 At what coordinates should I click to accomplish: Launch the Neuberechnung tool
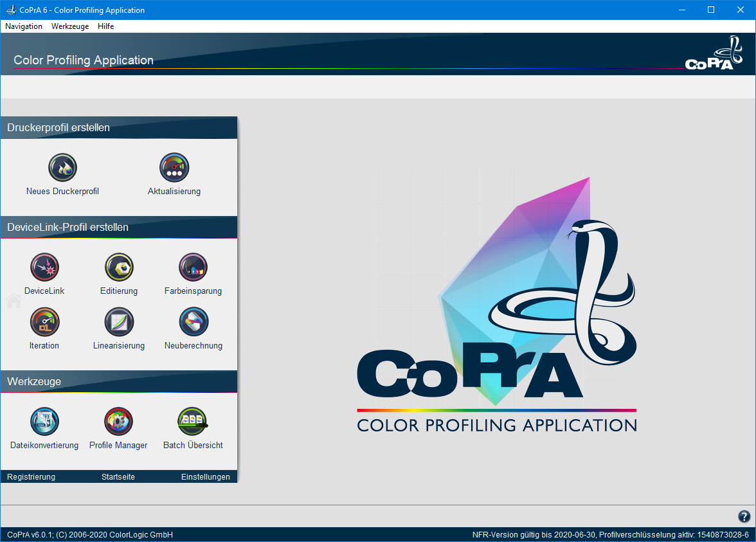click(x=193, y=322)
